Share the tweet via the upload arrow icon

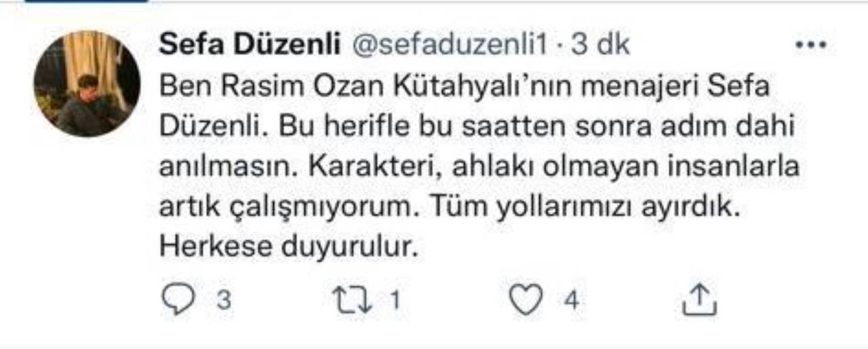coord(698,299)
